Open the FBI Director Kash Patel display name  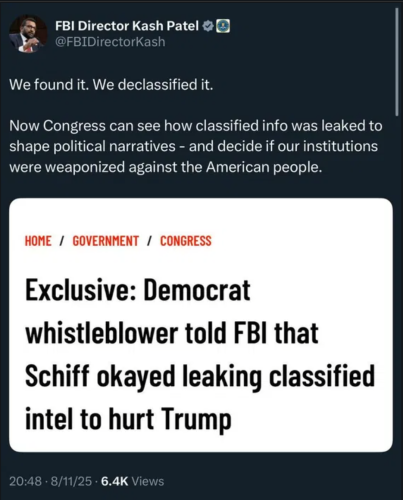127,26
